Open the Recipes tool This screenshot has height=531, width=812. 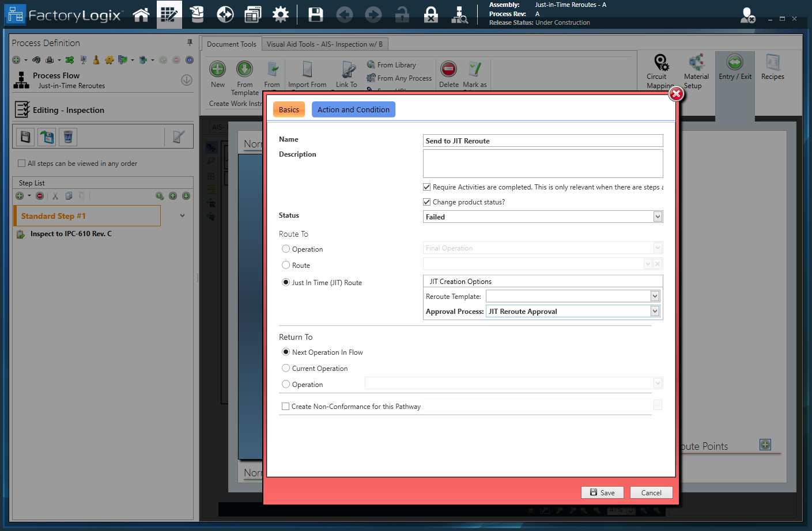click(x=772, y=63)
